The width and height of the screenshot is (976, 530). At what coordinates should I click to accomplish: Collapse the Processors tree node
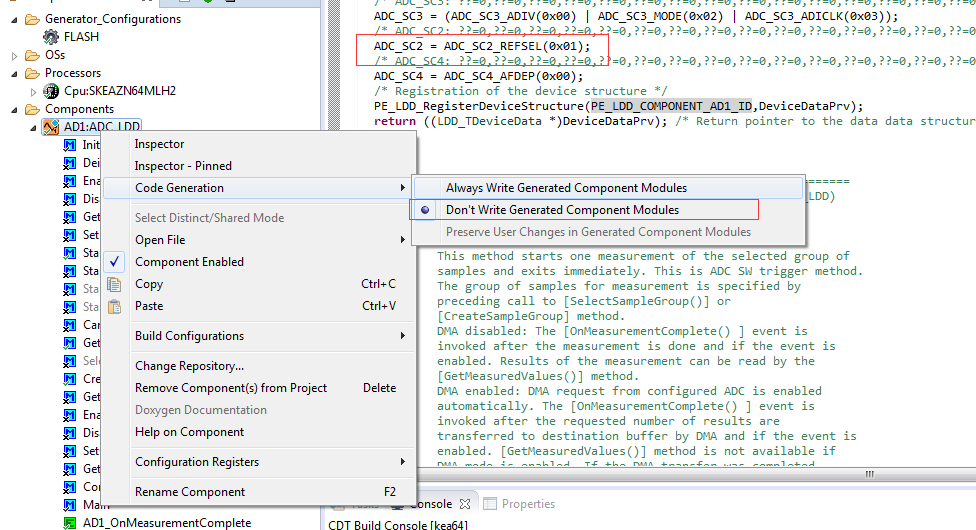point(14,74)
